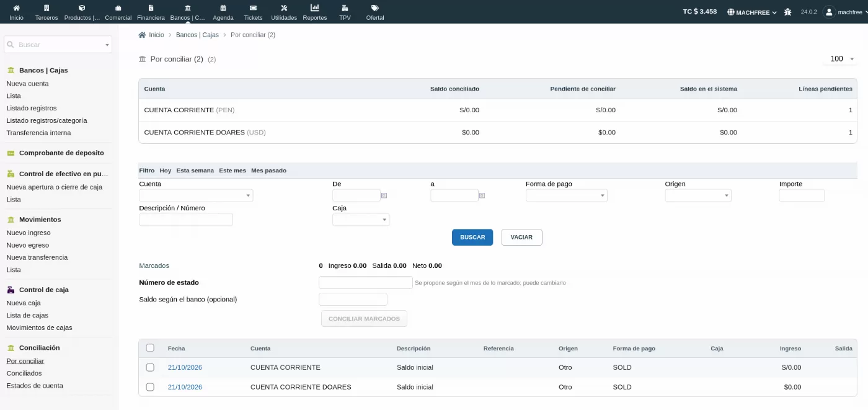868x410 pixels.
Task: Open the Utilidades tools icon
Action: coord(284,8)
